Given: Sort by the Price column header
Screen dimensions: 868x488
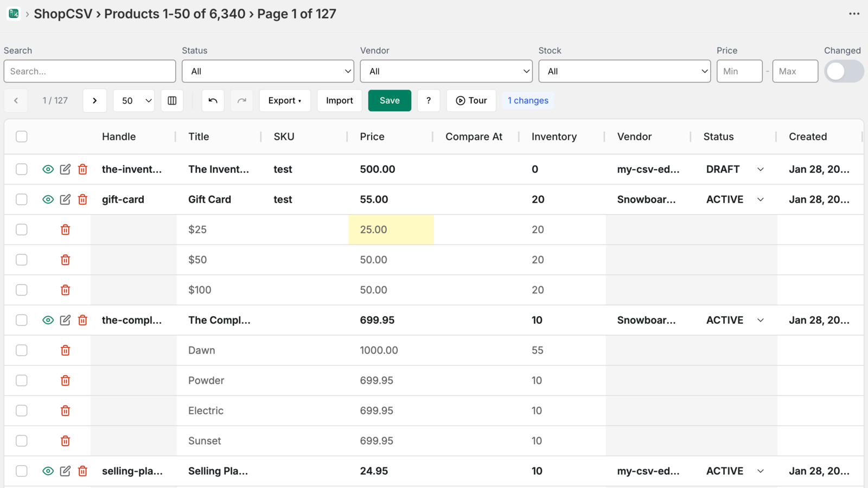Looking at the screenshot, I should click(x=372, y=137).
